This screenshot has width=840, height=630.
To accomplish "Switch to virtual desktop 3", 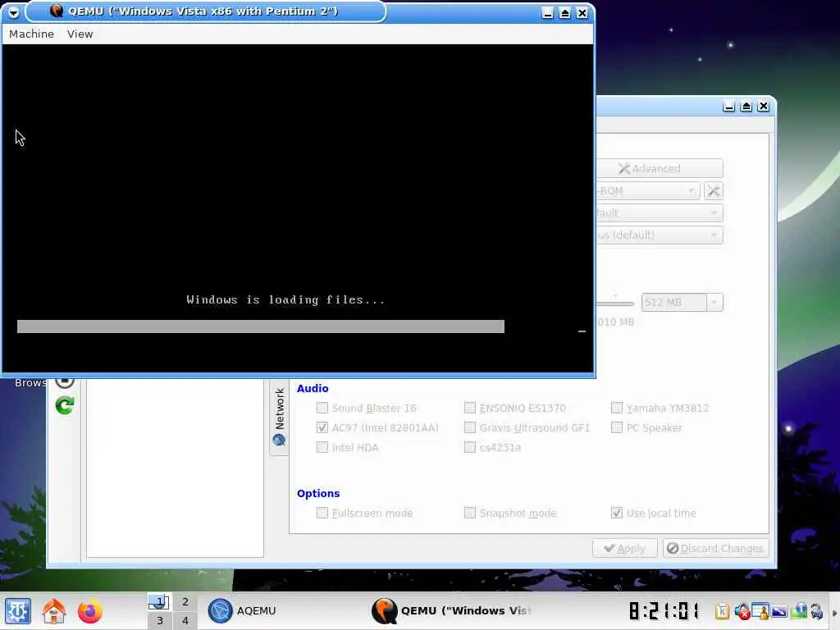I will [x=160, y=620].
